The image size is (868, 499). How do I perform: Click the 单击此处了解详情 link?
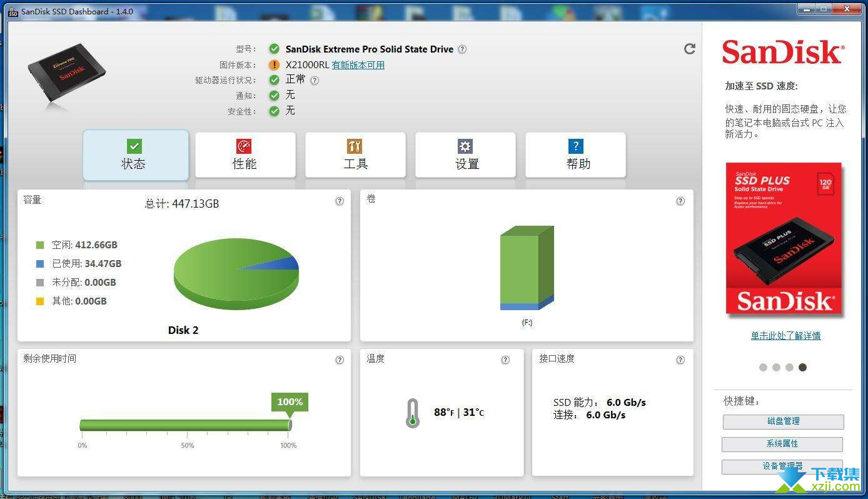click(x=786, y=336)
